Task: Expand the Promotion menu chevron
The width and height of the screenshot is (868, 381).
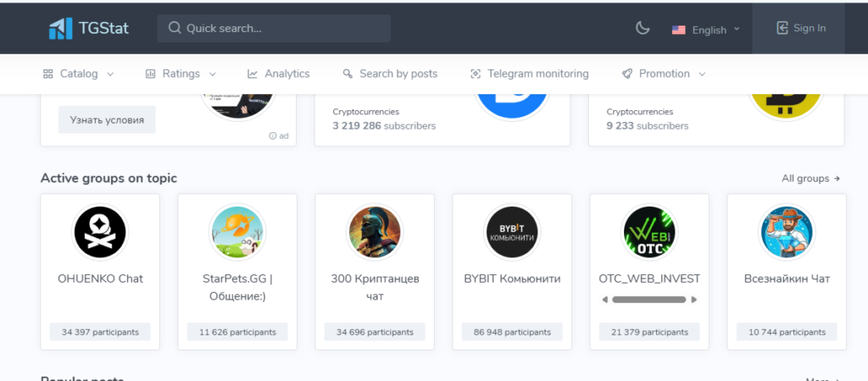Action: pos(702,75)
